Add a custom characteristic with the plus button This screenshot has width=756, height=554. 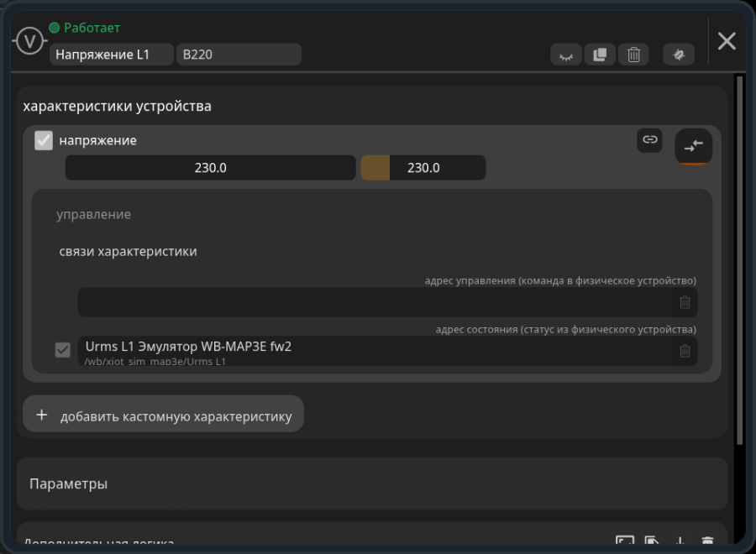(x=163, y=414)
